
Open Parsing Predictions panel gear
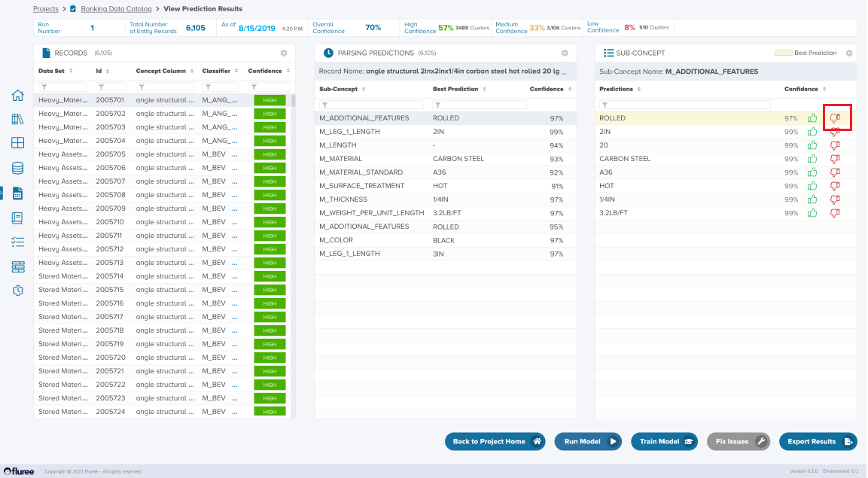click(x=565, y=53)
